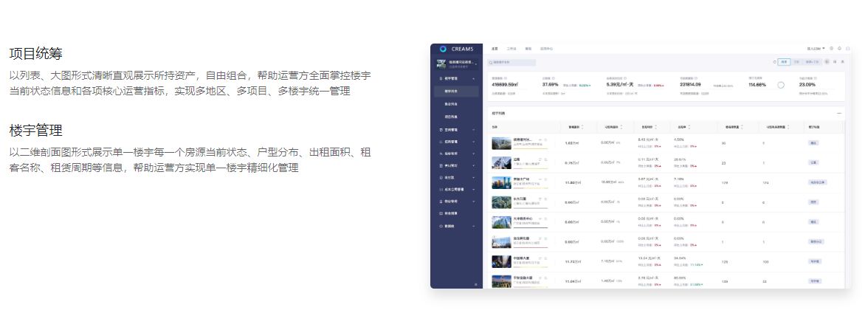This screenshot has width=868, height=310.
Task: Click the CREAMS logo icon
Action: pos(443,49)
